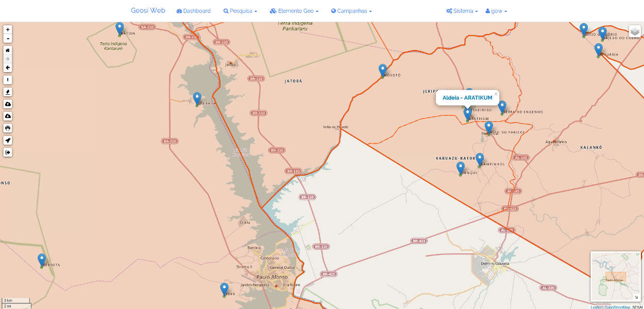Select the Serrota map marker
The image size is (644, 309).
(42, 260)
